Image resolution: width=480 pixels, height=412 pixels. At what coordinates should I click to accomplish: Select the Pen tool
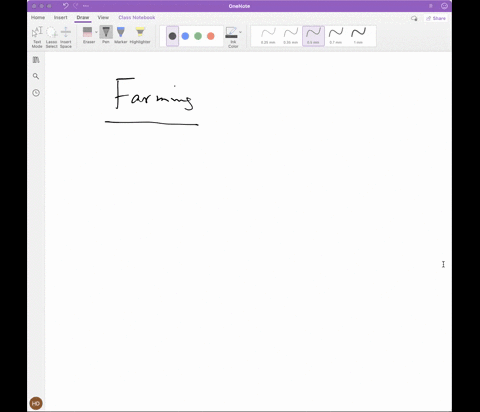point(106,35)
